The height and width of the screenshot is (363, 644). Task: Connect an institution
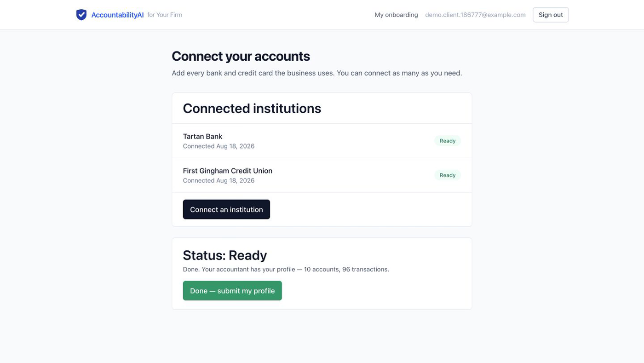click(226, 209)
